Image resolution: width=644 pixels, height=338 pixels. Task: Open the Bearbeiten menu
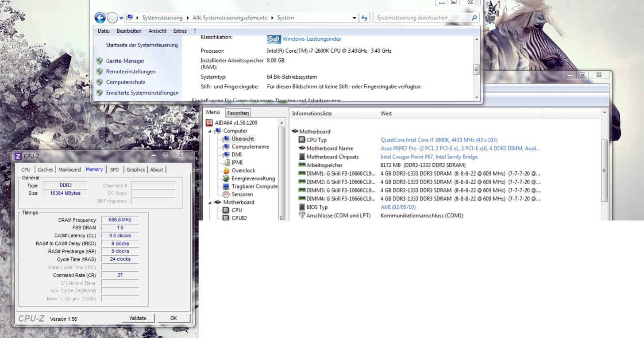click(129, 31)
